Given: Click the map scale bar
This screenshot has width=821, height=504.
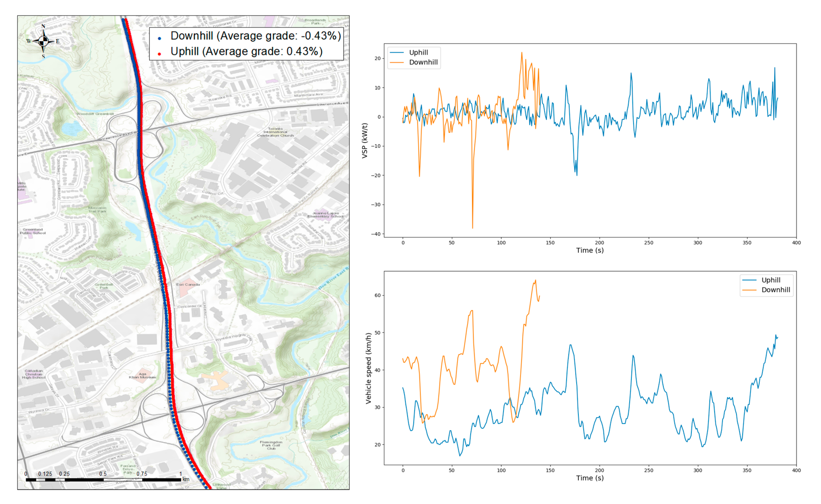Looking at the screenshot, I should click(103, 480).
